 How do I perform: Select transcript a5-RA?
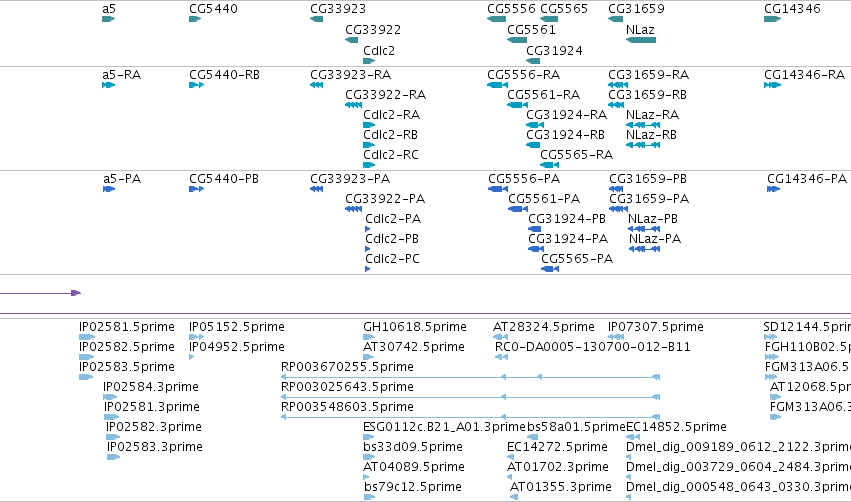coord(122,75)
